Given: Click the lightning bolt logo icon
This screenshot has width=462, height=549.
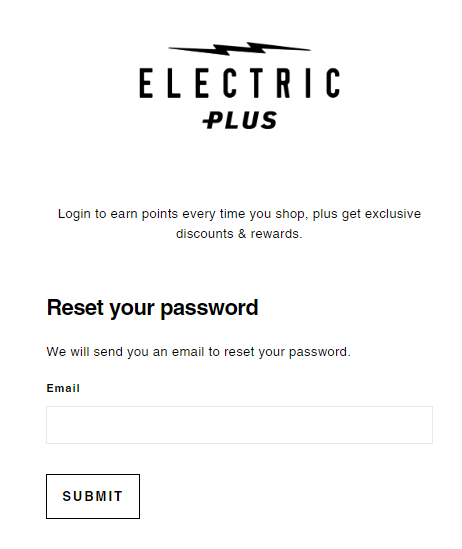Looking at the screenshot, I should pyautogui.click(x=239, y=49).
